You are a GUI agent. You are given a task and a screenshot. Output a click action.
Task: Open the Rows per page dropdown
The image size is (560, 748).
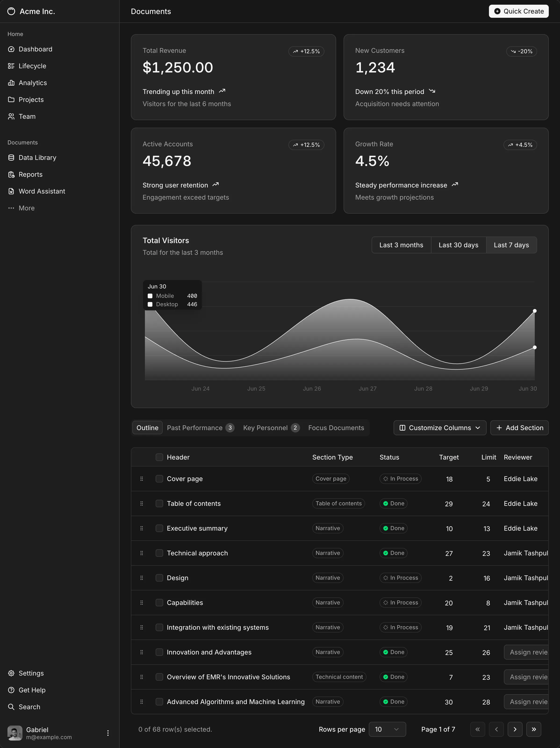(x=387, y=729)
